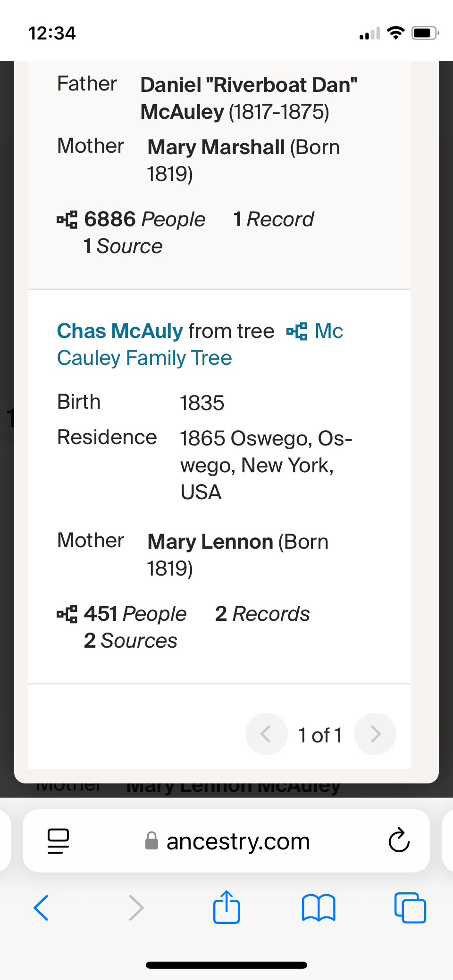This screenshot has height=980, width=453.
Task: Open Chas McAuly profile link
Action: [x=120, y=331]
